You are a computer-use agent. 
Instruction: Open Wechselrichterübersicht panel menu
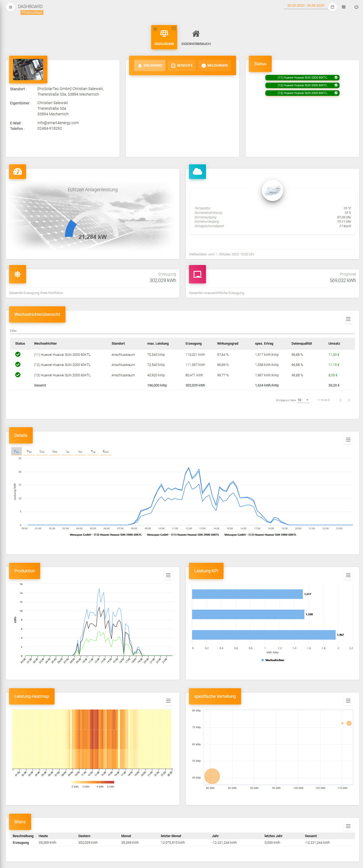coord(348,319)
